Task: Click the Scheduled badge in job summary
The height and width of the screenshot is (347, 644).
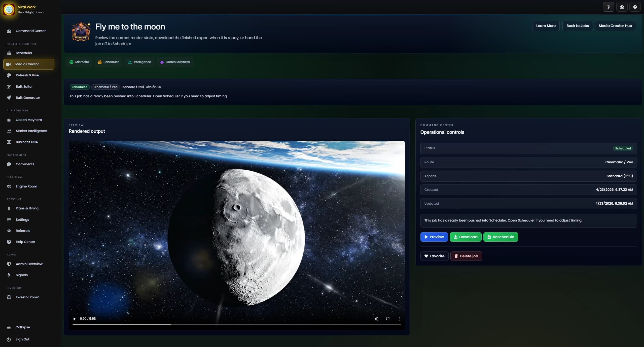Action: 80,87
